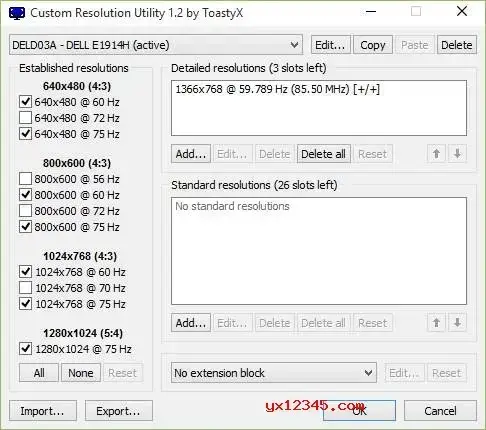Click Delete all under Detailed resolutions

323,154
